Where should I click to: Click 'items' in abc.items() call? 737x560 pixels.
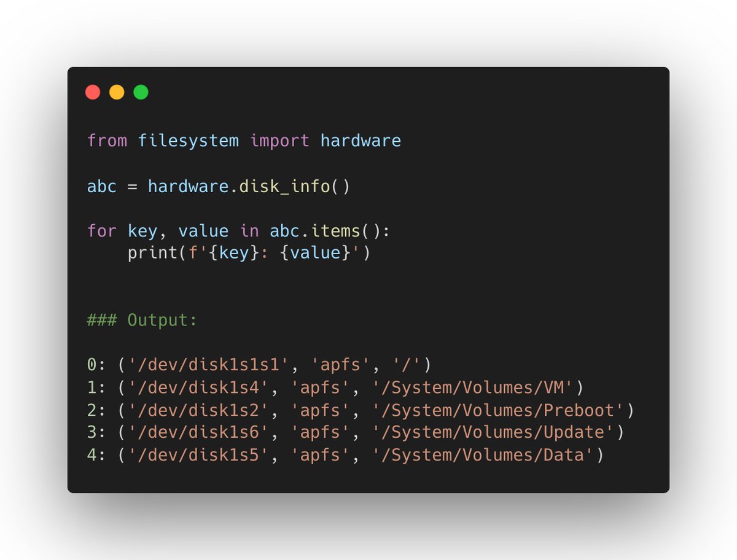[x=335, y=231]
